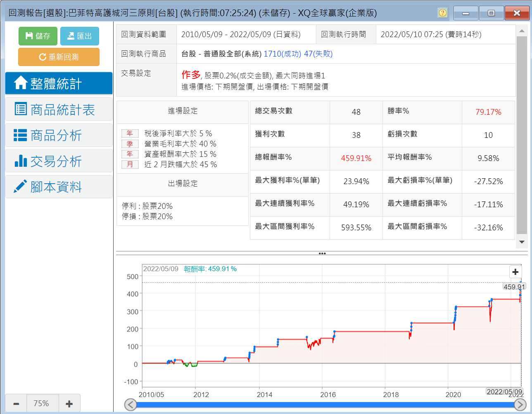
Task: Click the blue 匯出 export button
Action: [80, 36]
